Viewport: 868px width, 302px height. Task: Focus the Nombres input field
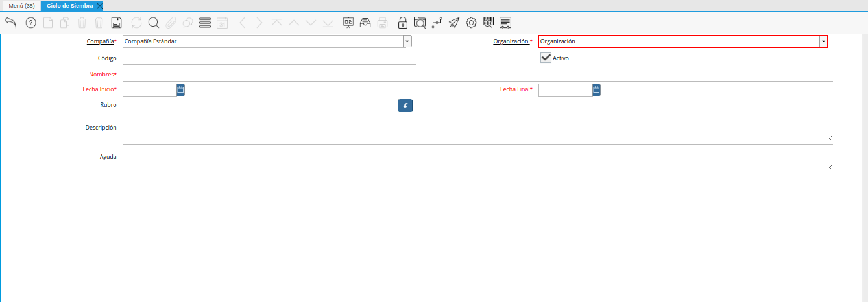(x=477, y=75)
